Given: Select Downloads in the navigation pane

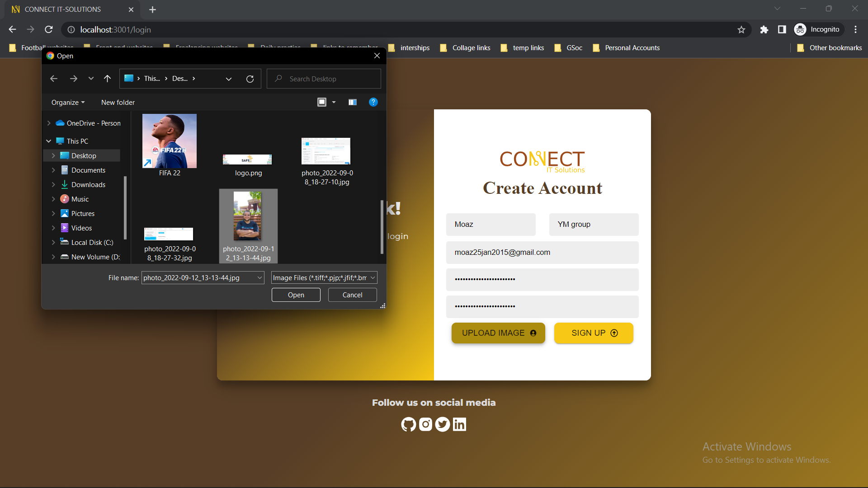Looking at the screenshot, I should [88, 185].
